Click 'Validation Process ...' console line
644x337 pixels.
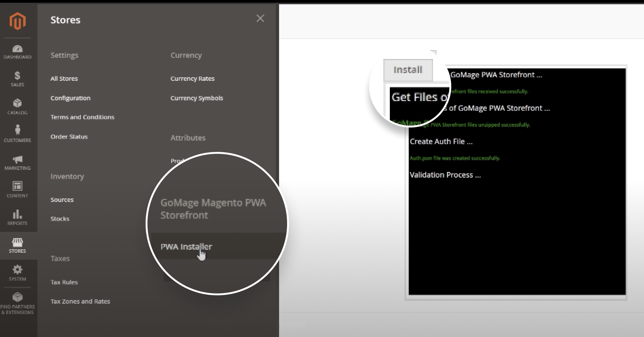(445, 175)
